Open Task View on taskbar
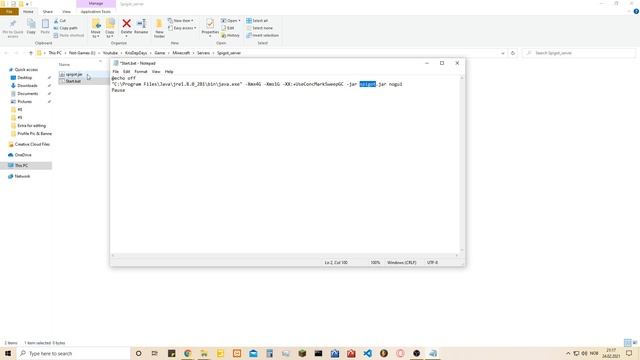 155,353
